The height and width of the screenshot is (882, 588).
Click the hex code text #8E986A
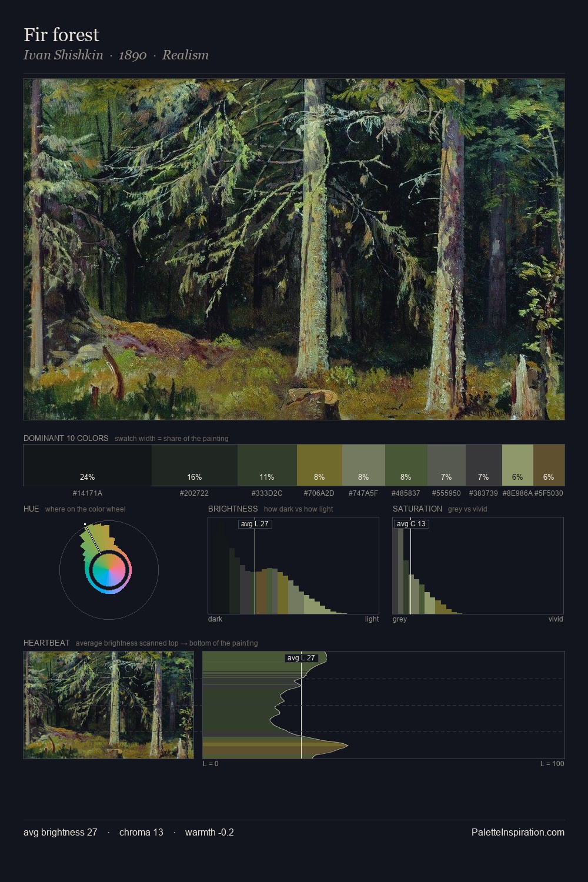[x=517, y=493]
